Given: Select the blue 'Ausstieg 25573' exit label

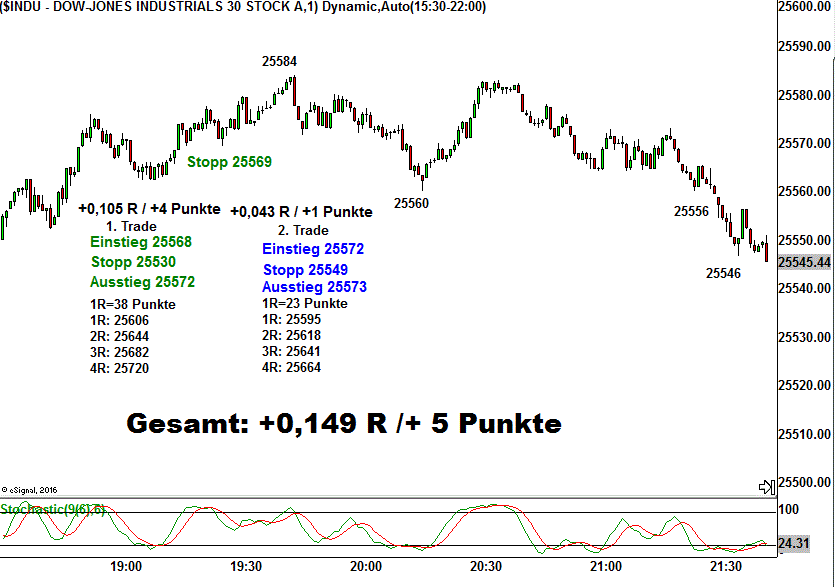Looking at the screenshot, I should [x=314, y=287].
